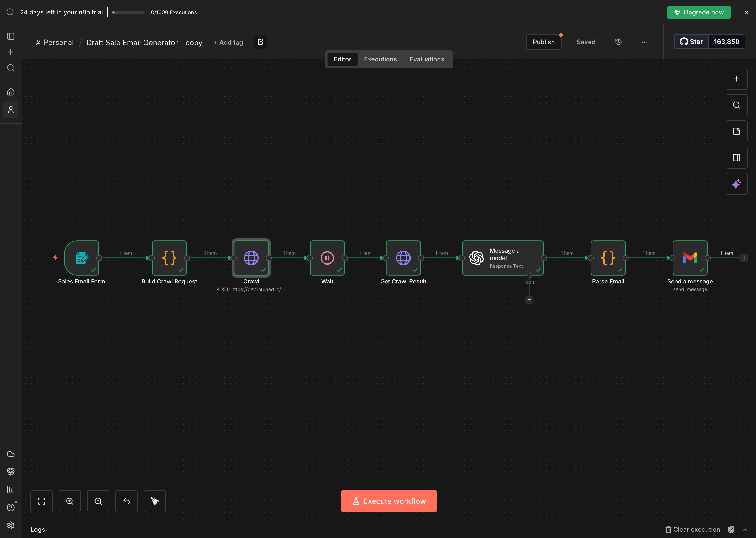Image resolution: width=756 pixels, height=538 pixels.
Task: Switch to the Executions tab
Action: point(380,59)
